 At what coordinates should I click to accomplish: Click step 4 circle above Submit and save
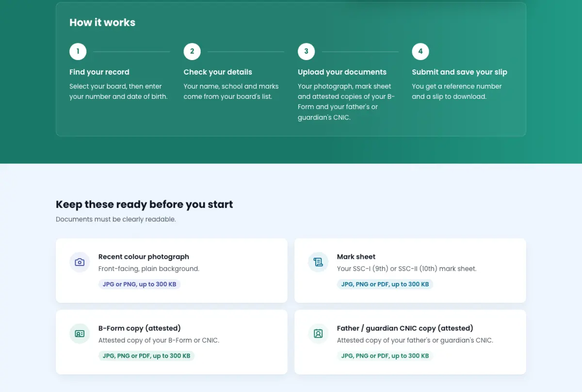click(x=420, y=51)
